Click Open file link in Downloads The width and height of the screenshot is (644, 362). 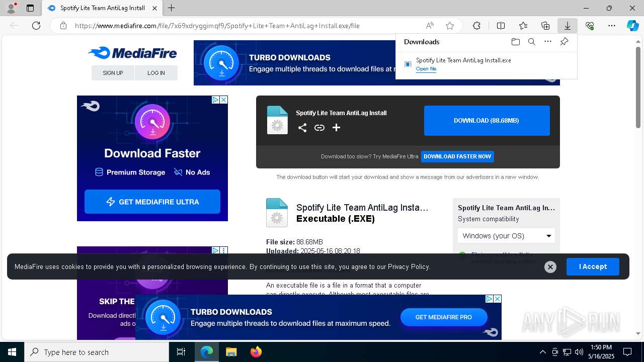click(x=426, y=69)
